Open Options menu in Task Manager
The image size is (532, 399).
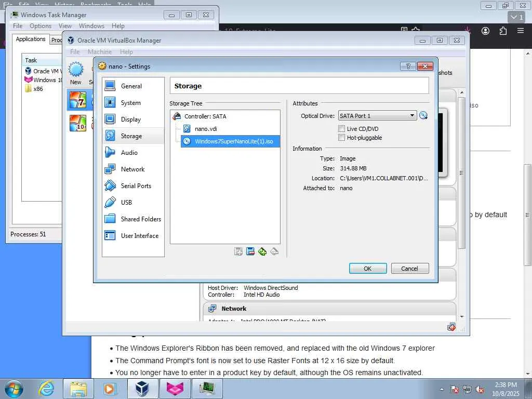point(41,26)
